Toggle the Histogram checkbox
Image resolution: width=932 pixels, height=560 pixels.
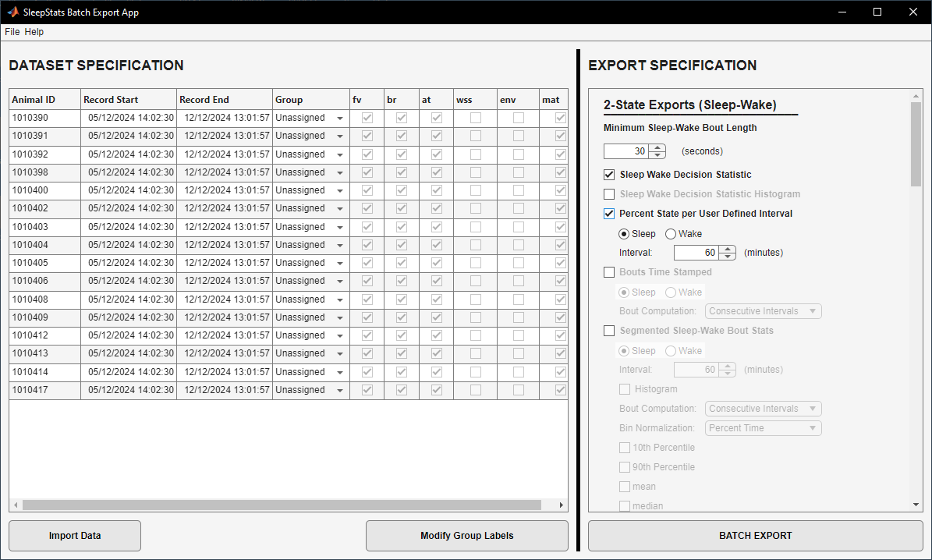pyautogui.click(x=625, y=389)
